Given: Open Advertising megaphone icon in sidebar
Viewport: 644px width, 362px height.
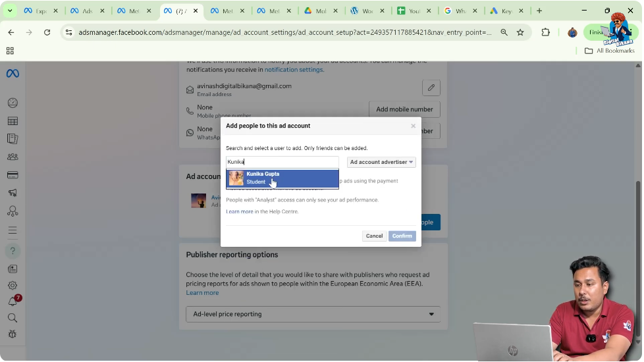Looking at the screenshot, I should point(13,192).
